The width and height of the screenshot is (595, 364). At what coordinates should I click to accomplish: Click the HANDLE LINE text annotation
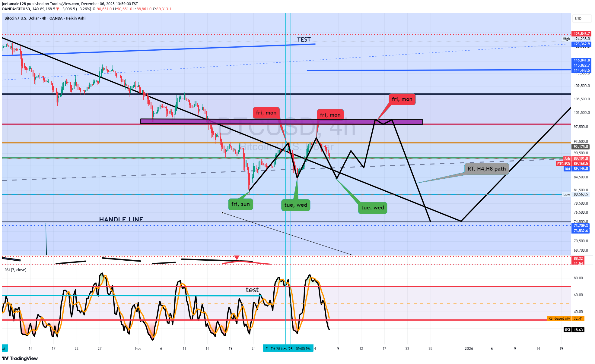pos(121,219)
